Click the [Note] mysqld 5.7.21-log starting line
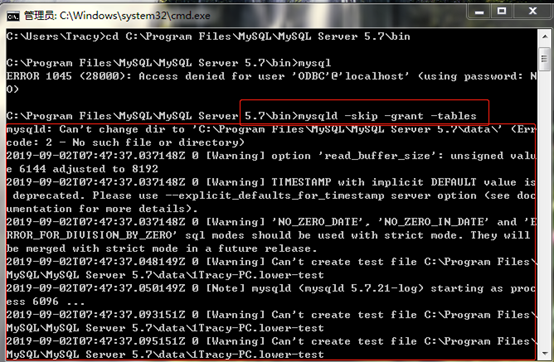The image size is (554, 362). click(x=271, y=288)
